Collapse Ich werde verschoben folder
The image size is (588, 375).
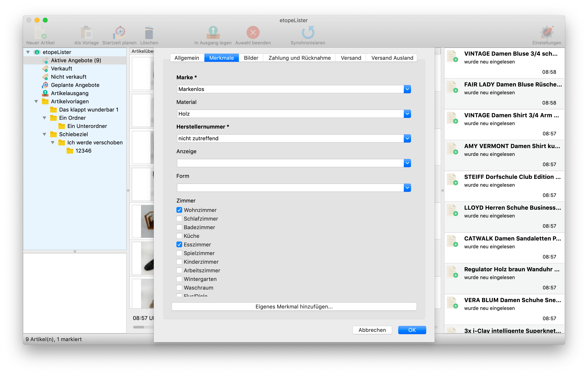click(53, 143)
